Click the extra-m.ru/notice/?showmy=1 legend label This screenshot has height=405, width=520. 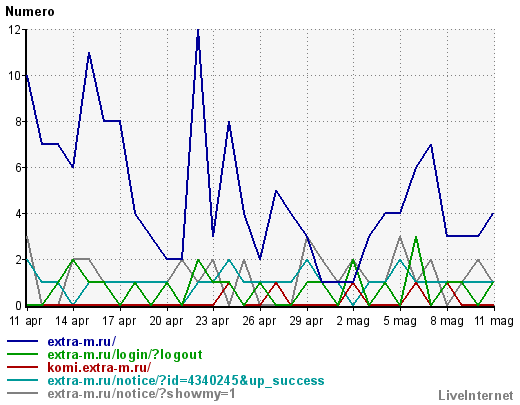point(141,394)
